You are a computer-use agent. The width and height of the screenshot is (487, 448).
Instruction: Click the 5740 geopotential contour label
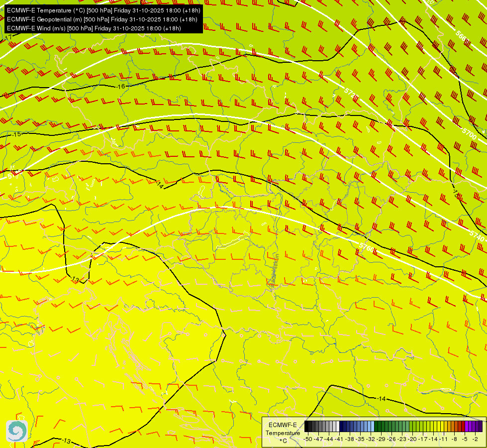click(x=477, y=236)
